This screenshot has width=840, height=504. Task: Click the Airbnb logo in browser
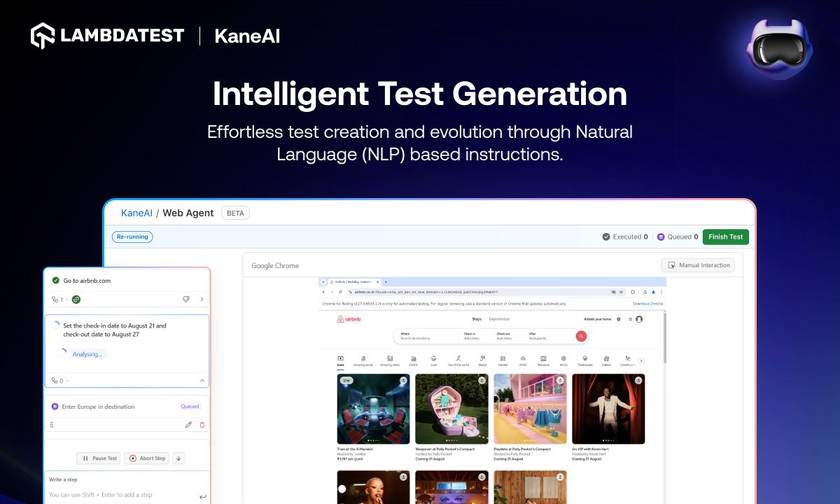(347, 319)
